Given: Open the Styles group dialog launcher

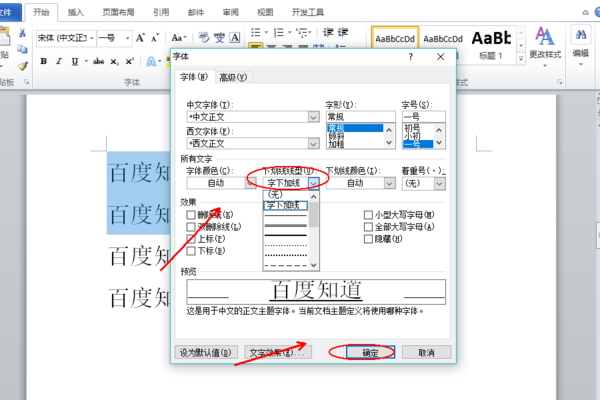Looking at the screenshot, I should (x=559, y=82).
